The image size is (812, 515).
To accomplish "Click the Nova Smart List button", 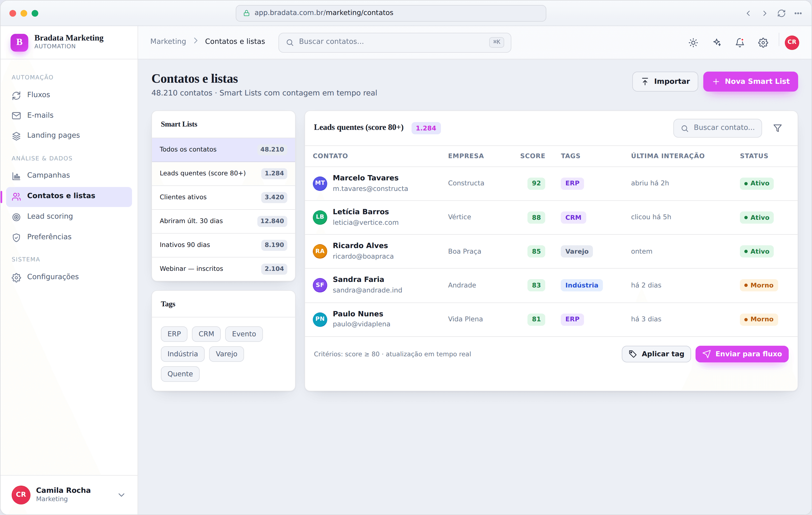I will 750,81.
